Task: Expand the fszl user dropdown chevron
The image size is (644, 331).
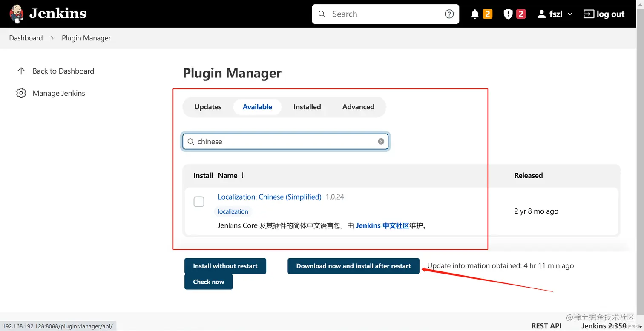Action: point(570,14)
